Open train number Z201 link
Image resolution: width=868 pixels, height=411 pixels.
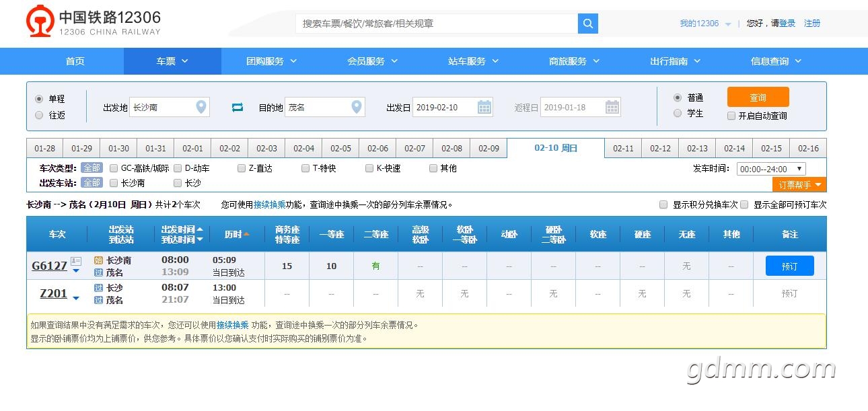click(54, 293)
